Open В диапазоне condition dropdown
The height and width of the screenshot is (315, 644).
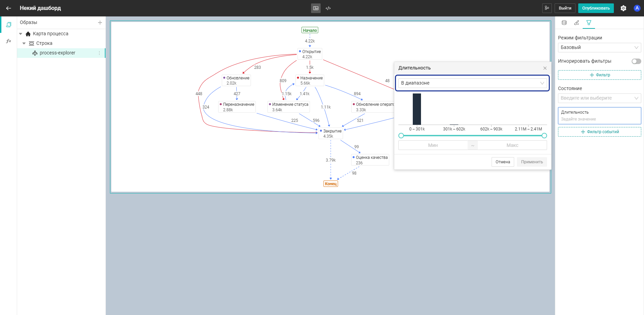pyautogui.click(x=473, y=83)
